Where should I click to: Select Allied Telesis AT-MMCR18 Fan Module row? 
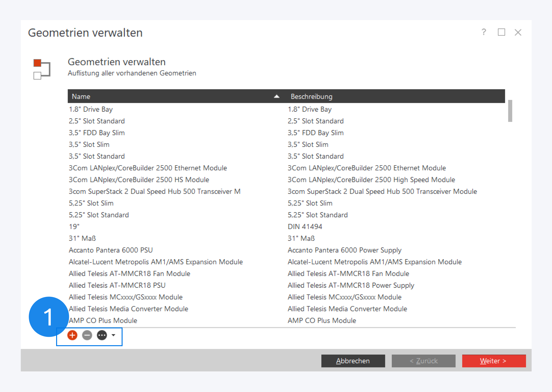pyautogui.click(x=129, y=273)
